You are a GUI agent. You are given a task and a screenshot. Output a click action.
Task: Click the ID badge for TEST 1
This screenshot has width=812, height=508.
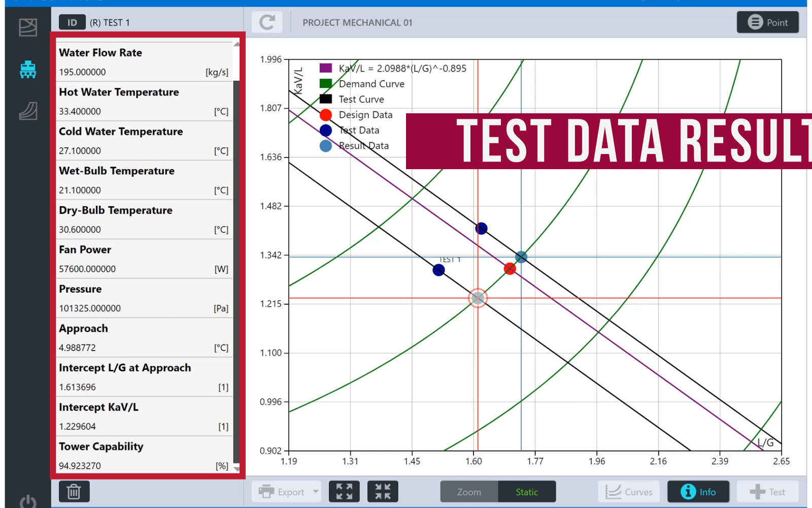(x=72, y=22)
